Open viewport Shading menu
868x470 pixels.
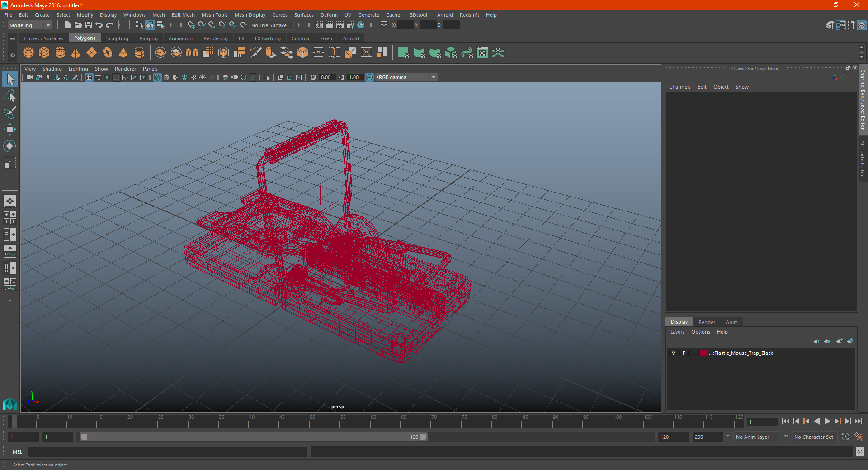pos(52,69)
